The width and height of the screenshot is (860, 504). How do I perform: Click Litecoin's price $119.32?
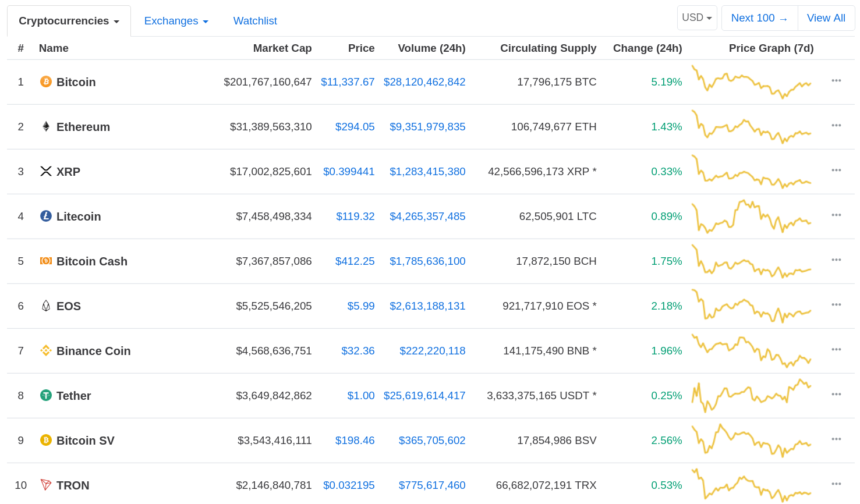point(355,216)
